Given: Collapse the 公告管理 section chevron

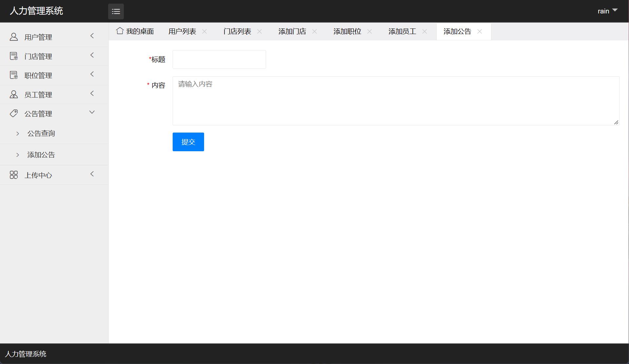Looking at the screenshot, I should [x=92, y=112].
